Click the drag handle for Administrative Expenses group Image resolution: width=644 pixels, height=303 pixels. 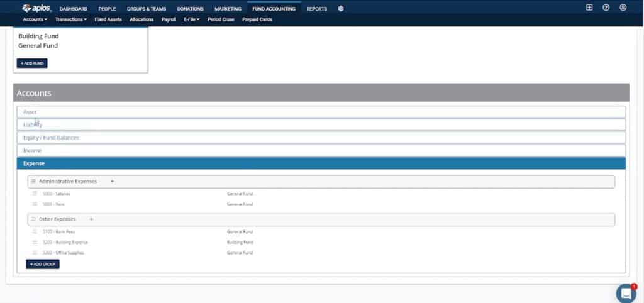point(34,181)
